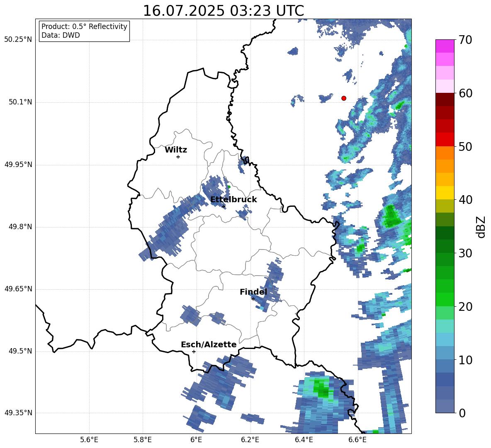Click the 'Data: DWD' text
The height and width of the screenshot is (448, 491).
(x=61, y=35)
